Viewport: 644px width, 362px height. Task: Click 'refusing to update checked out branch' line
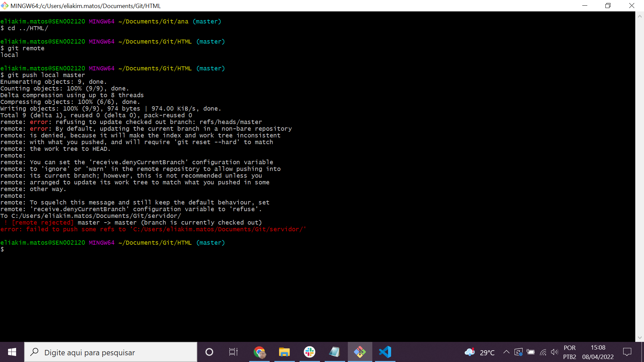(x=131, y=122)
